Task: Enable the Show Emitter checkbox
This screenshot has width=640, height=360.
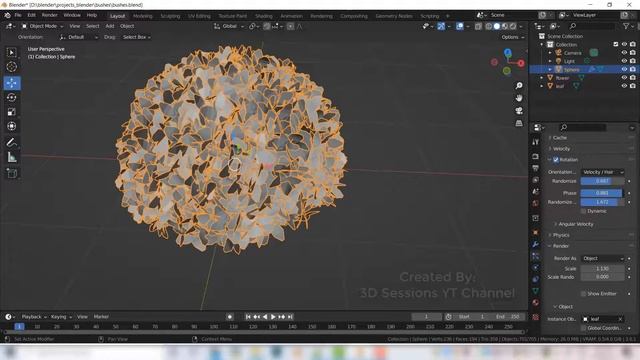Action: (583, 293)
